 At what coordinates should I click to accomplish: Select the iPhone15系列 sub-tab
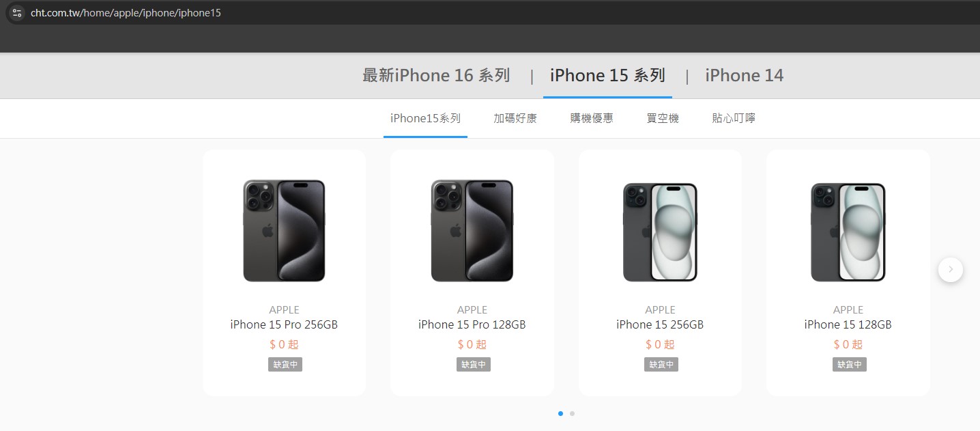[x=425, y=118]
